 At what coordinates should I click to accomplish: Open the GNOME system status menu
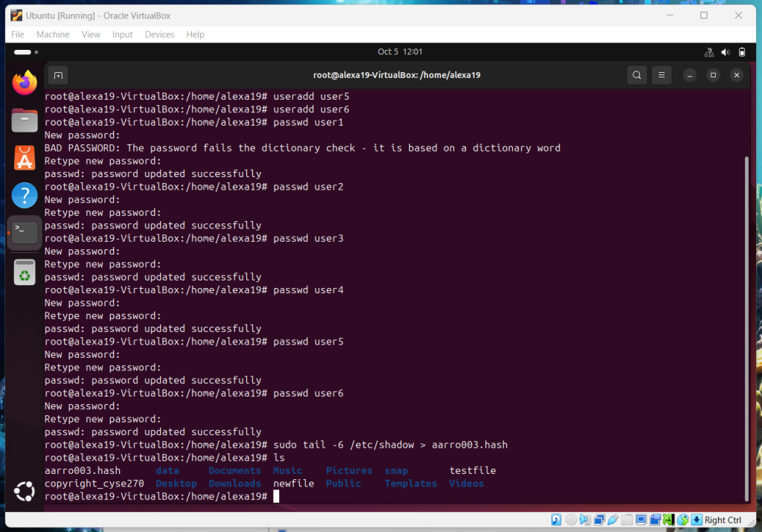point(725,52)
